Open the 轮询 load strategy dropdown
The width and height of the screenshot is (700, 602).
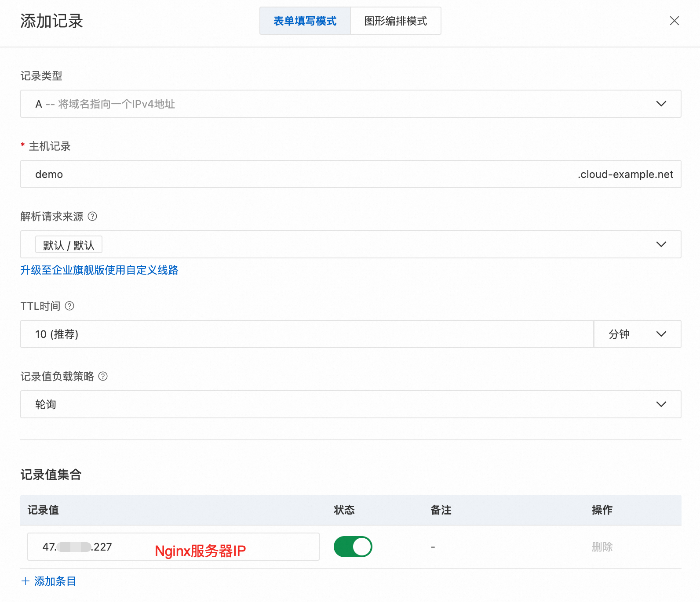(x=351, y=404)
